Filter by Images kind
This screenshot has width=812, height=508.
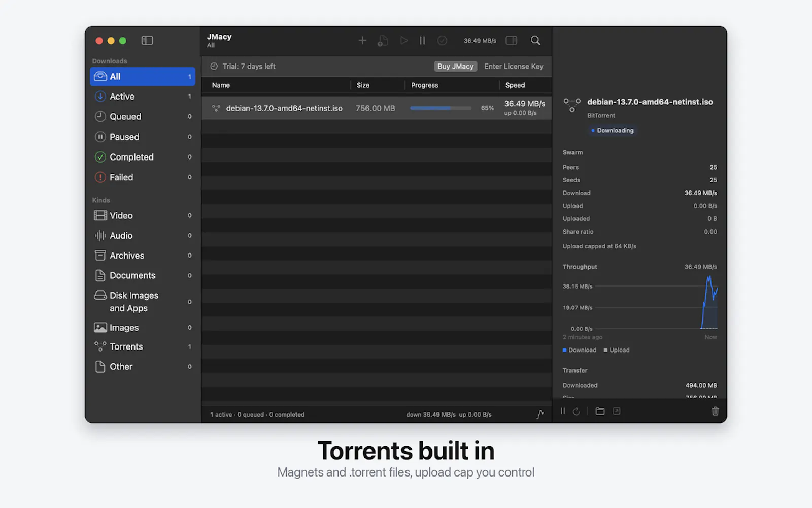(143, 328)
